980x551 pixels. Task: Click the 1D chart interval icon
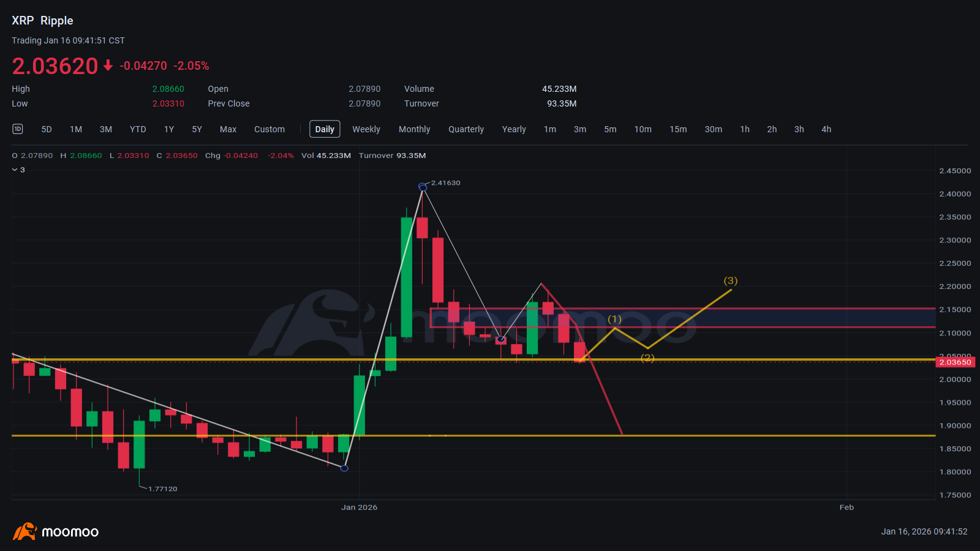(x=18, y=129)
